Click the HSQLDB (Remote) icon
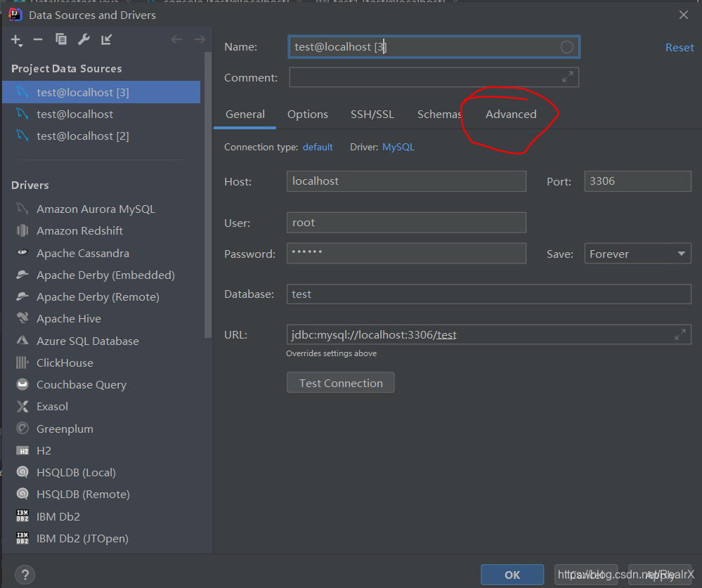702x588 pixels. (x=22, y=494)
